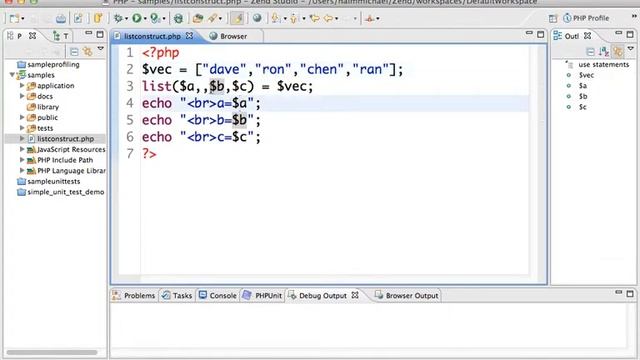Click the Profile launch icon
This screenshot has height=360, width=640.
(155, 18)
